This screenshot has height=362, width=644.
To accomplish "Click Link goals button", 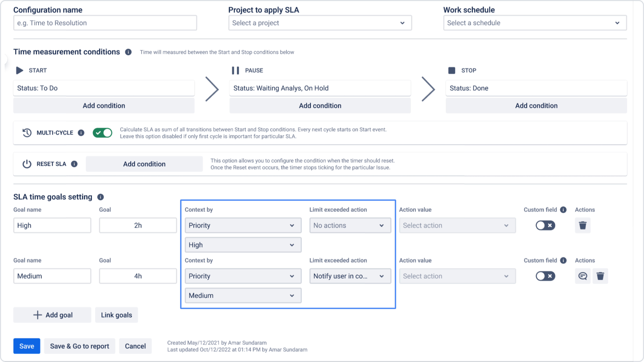I will (x=116, y=315).
